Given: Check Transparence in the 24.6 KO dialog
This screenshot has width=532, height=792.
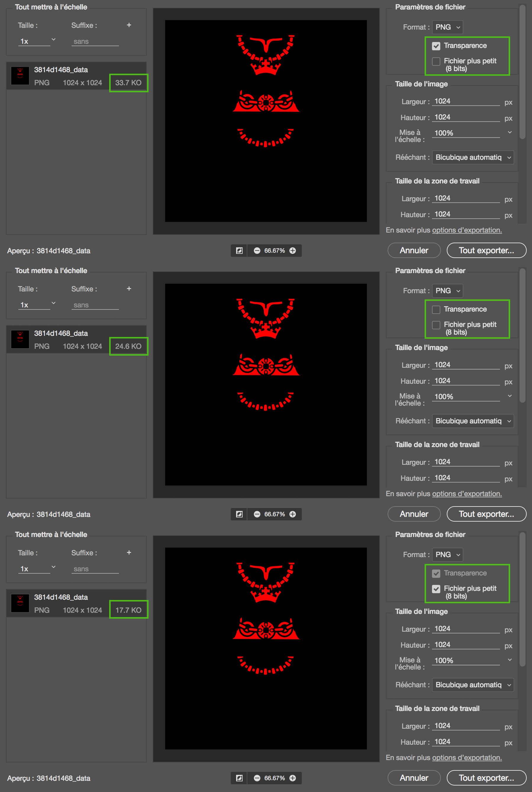Looking at the screenshot, I should (436, 309).
